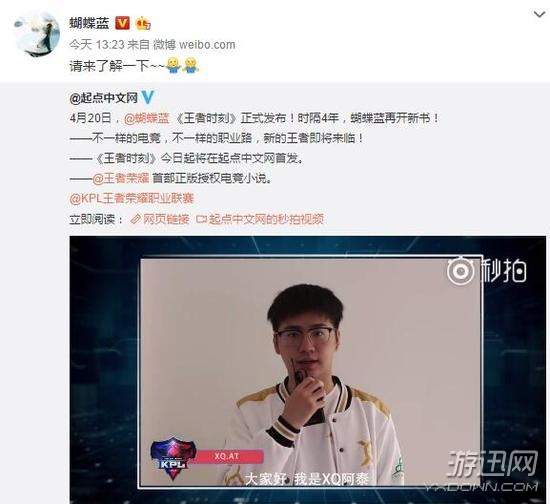Open the 今天 13:23 timestamp link
550x504 pixels.
97,45
